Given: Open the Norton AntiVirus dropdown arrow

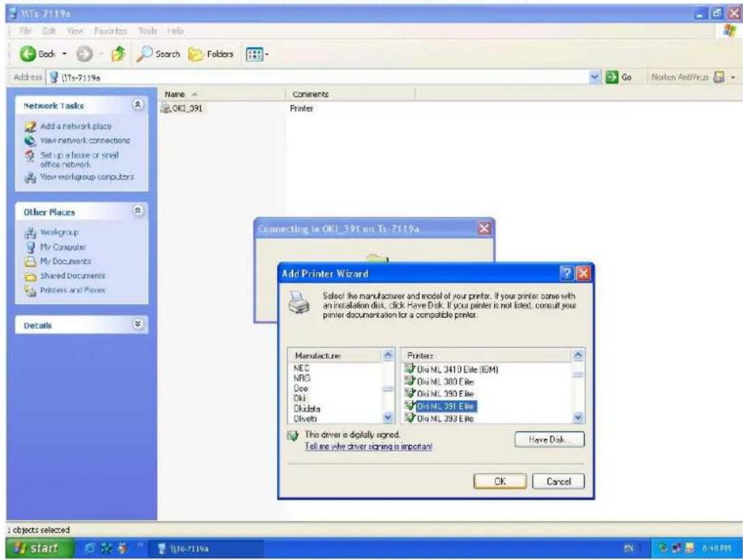Looking at the screenshot, I should click(733, 77).
